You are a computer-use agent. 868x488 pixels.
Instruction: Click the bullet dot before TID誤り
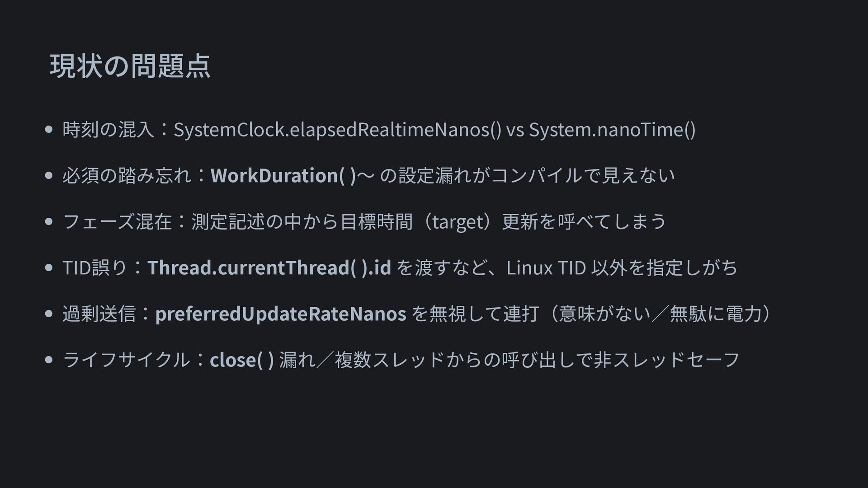tap(49, 267)
